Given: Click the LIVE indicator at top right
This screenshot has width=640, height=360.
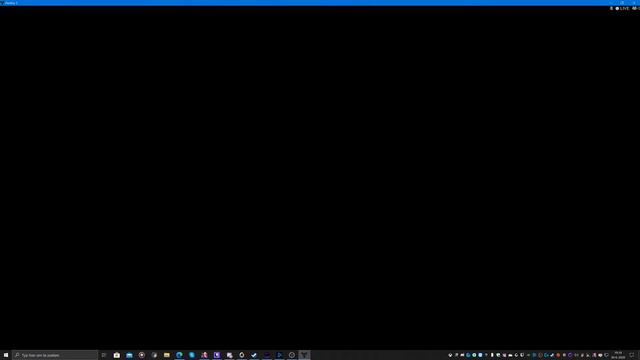Looking at the screenshot, I should coord(622,8).
